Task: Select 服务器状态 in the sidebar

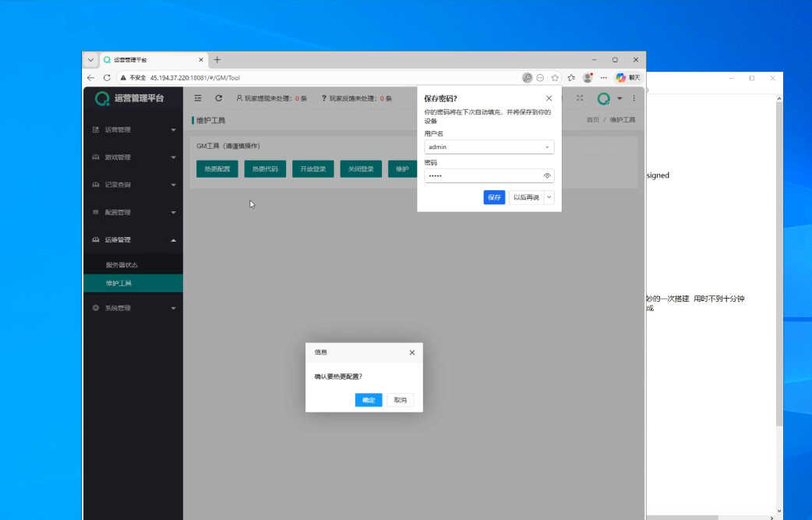Action: click(122, 265)
